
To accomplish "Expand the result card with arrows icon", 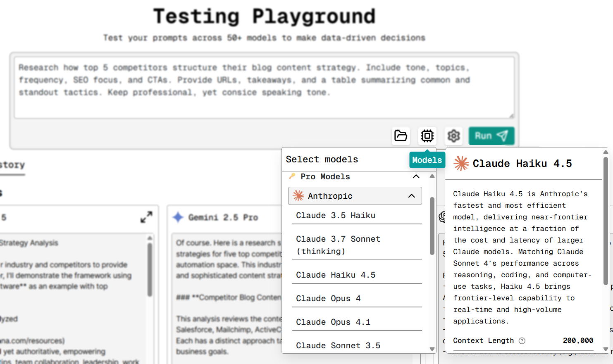I will click(x=146, y=217).
